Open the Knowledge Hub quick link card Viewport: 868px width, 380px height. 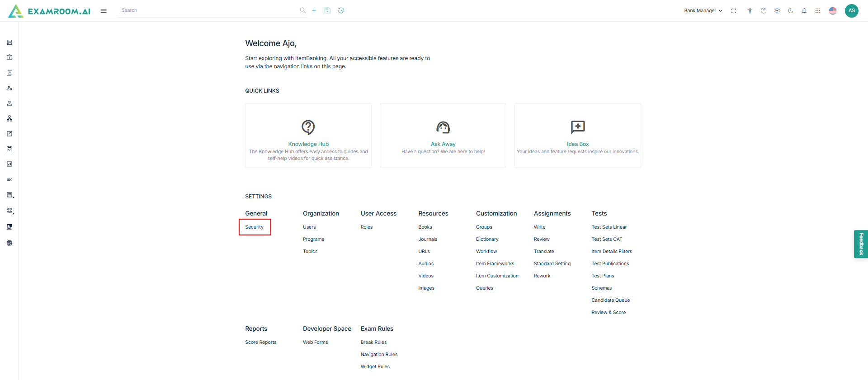click(x=308, y=136)
